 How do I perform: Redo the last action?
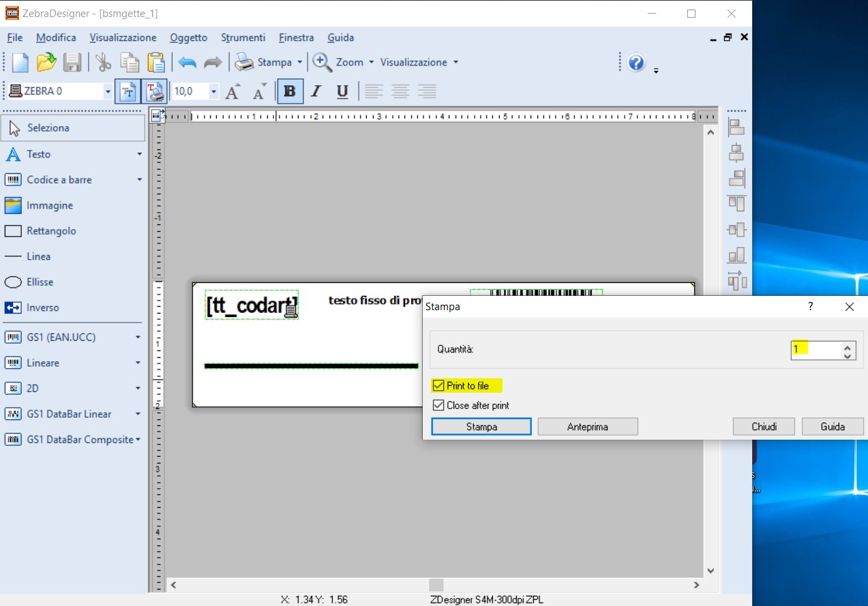click(x=213, y=63)
